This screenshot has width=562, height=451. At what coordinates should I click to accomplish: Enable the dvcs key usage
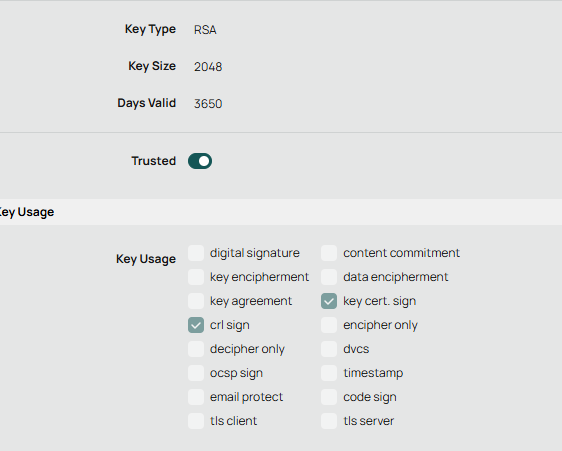click(329, 349)
